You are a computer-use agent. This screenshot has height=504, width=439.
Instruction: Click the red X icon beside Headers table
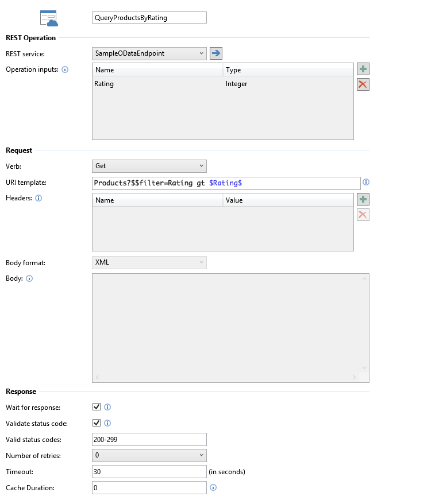(x=363, y=215)
